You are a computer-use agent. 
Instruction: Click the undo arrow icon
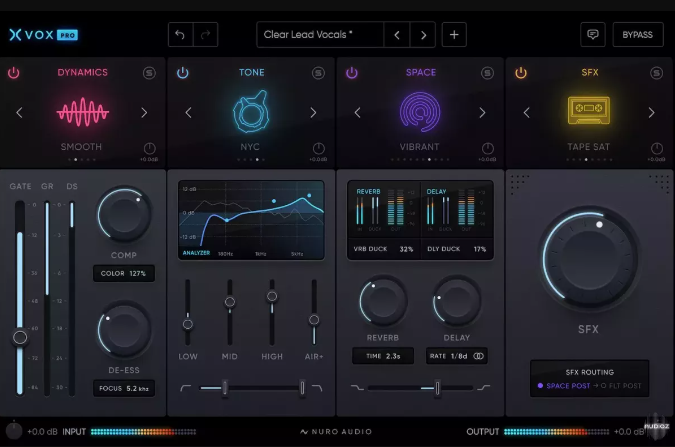(x=180, y=35)
